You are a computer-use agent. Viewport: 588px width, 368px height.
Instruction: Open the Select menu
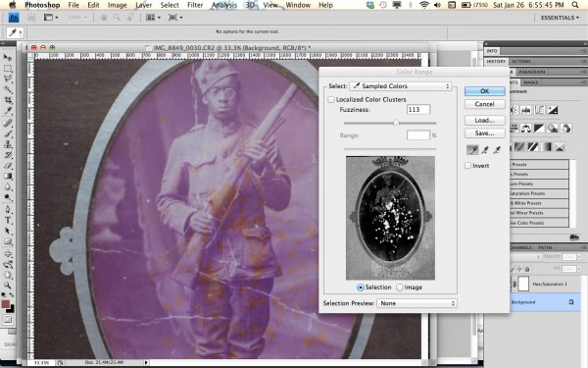point(170,5)
